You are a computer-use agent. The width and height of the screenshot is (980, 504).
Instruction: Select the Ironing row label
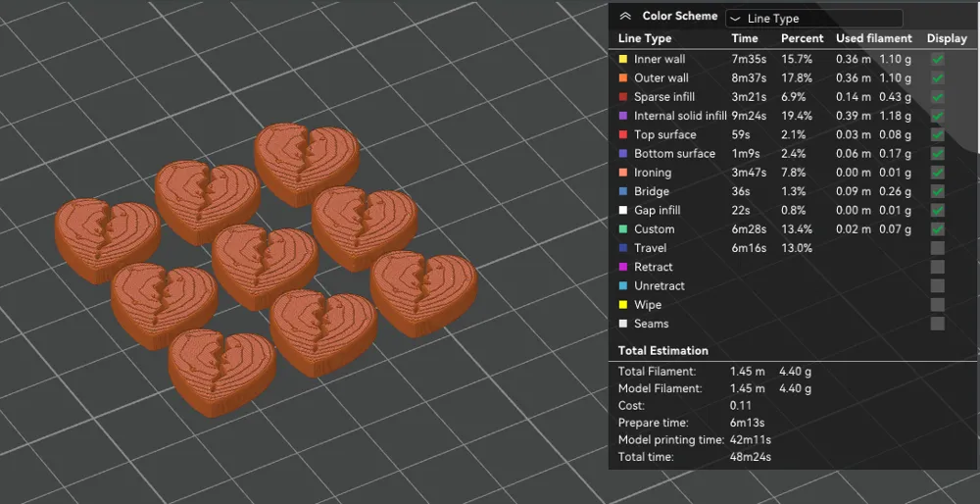[x=653, y=173]
